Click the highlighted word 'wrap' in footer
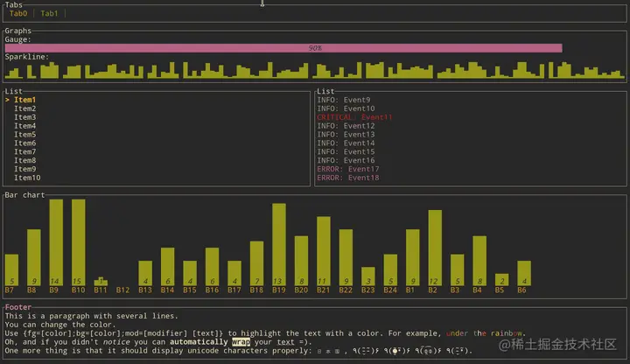The image size is (630, 364). [x=241, y=342]
